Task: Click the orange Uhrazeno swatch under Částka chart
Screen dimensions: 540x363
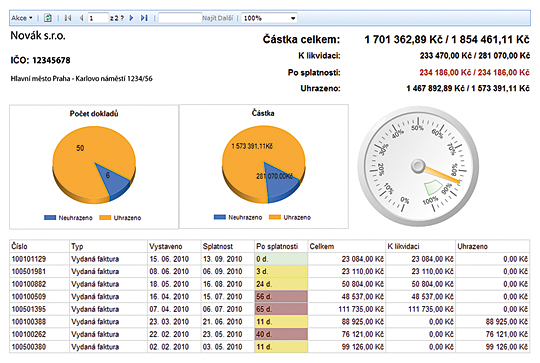Action: (x=275, y=217)
